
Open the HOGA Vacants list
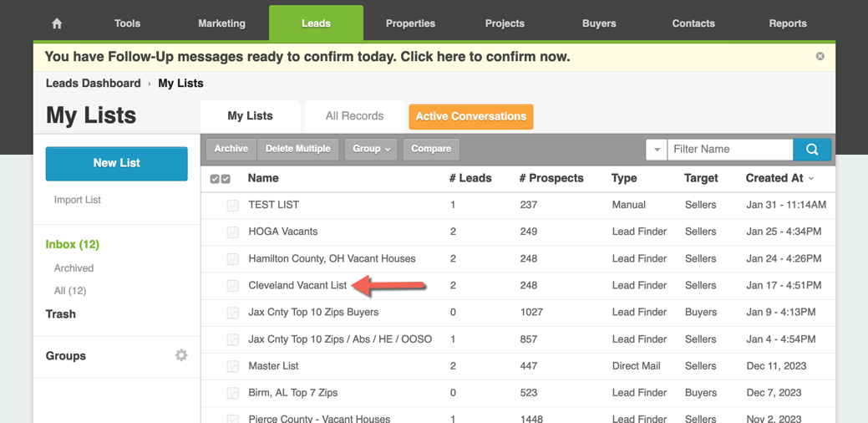[282, 232]
